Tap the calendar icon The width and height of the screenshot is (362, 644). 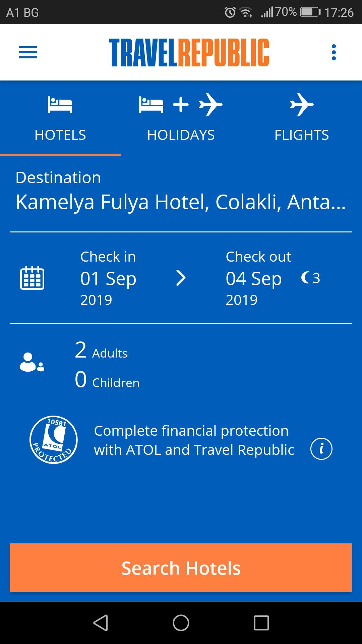point(32,278)
